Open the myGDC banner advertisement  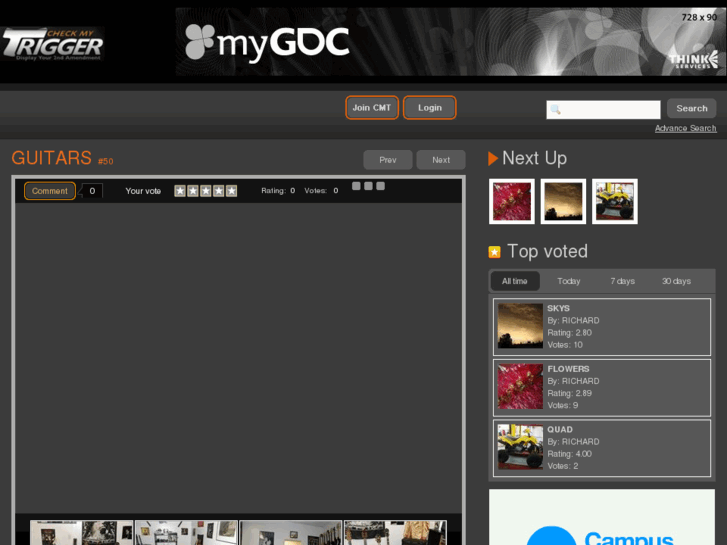point(450,41)
